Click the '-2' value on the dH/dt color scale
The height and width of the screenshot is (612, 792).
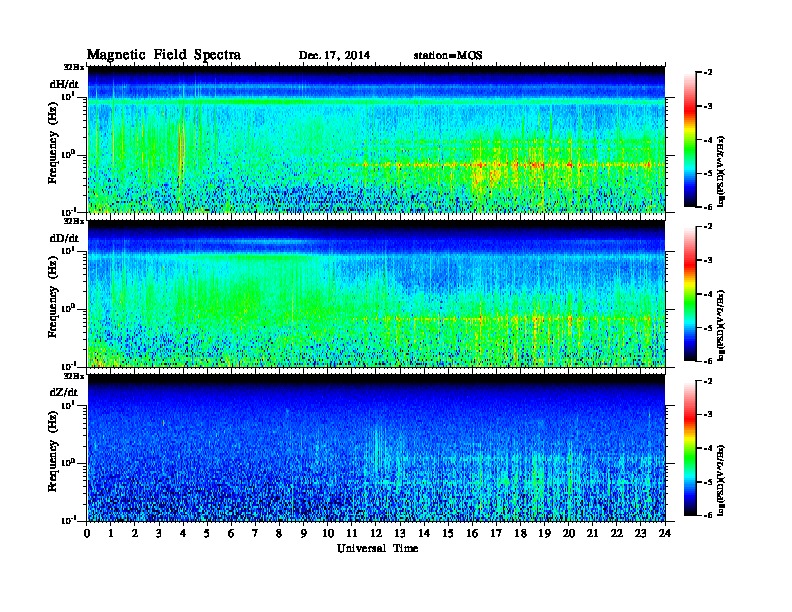coord(708,73)
